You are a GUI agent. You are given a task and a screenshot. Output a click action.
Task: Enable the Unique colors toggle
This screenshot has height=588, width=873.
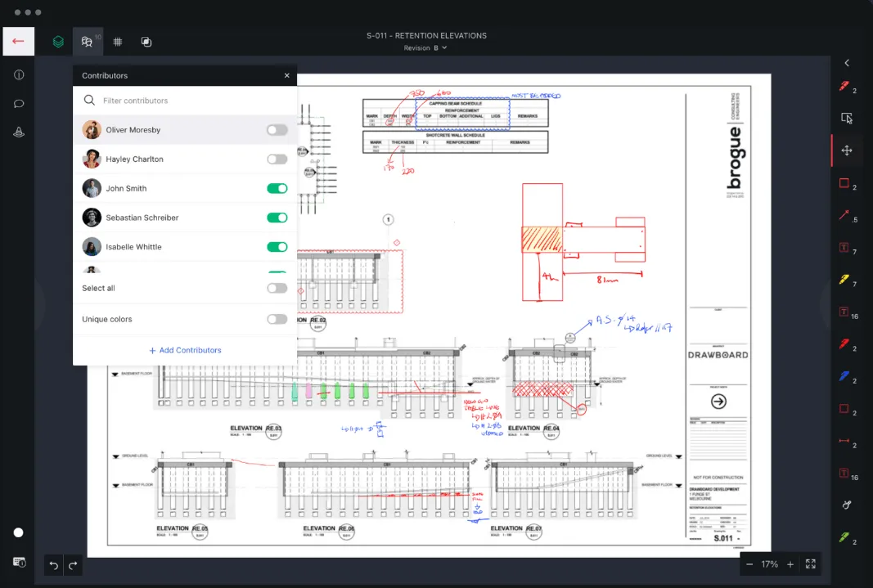pyautogui.click(x=277, y=319)
